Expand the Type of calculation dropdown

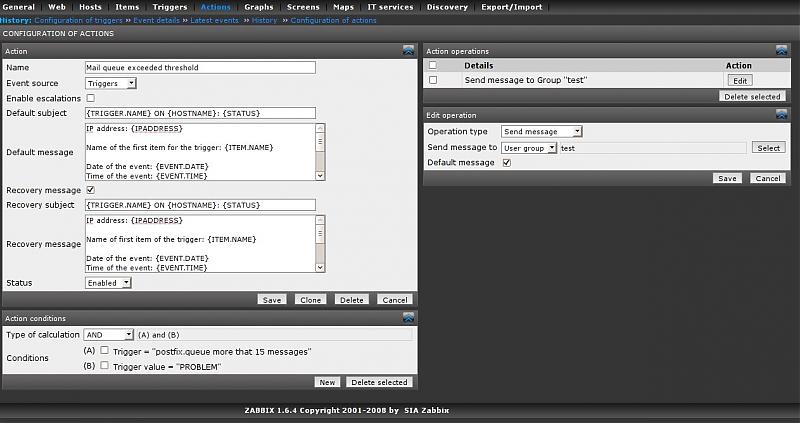click(109, 334)
